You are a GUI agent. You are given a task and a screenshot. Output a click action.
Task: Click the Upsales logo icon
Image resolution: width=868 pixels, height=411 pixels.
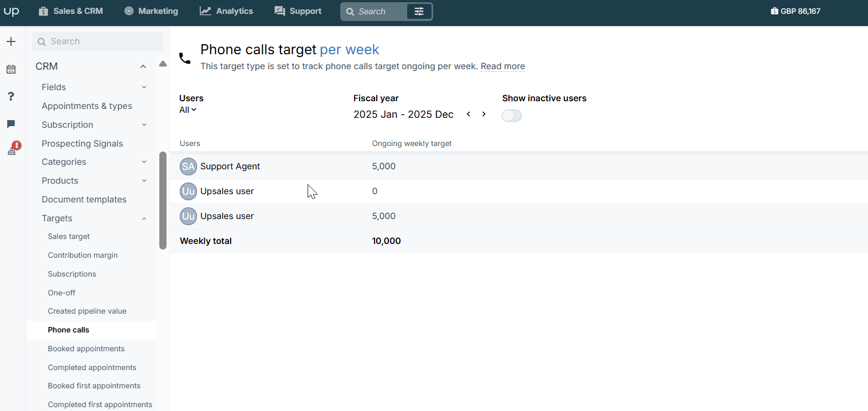pyautogui.click(x=12, y=11)
